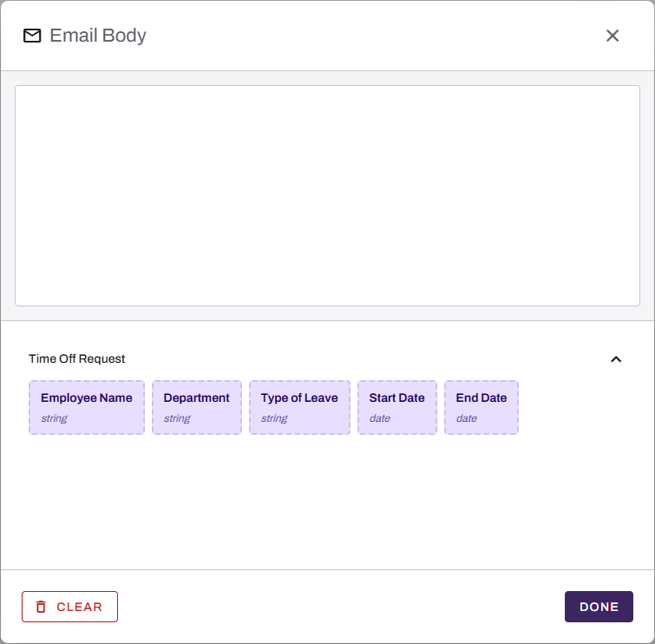
Task: Click the Time Off Request section header
Action: pos(77,359)
